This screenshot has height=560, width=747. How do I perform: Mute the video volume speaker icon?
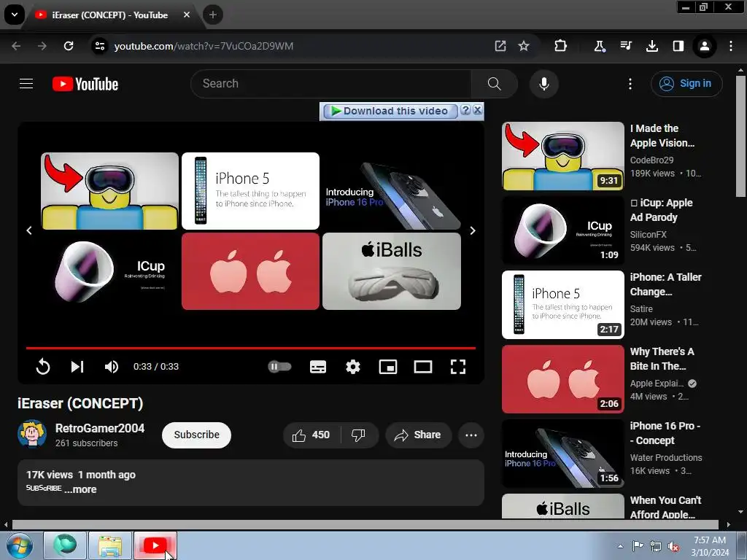pyautogui.click(x=112, y=367)
